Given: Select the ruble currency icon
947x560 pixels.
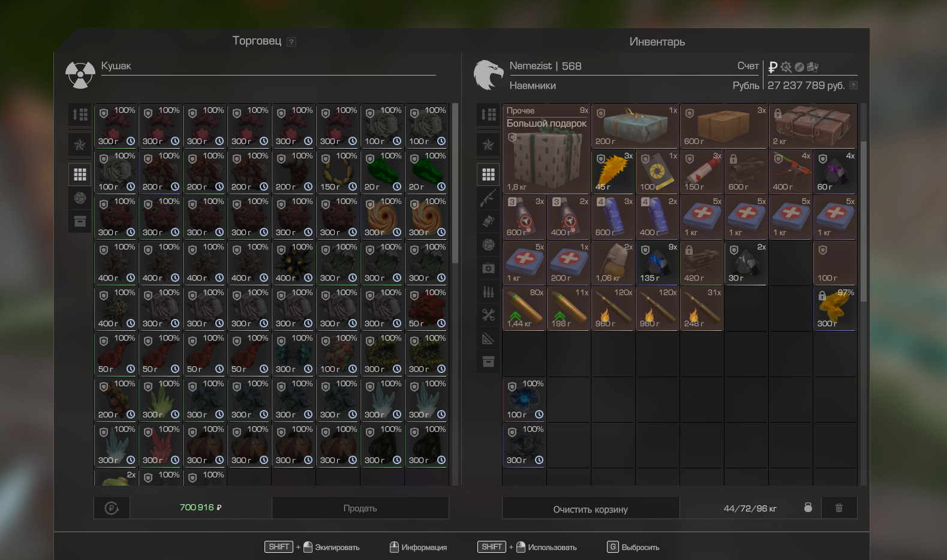Looking at the screenshot, I should click(773, 67).
